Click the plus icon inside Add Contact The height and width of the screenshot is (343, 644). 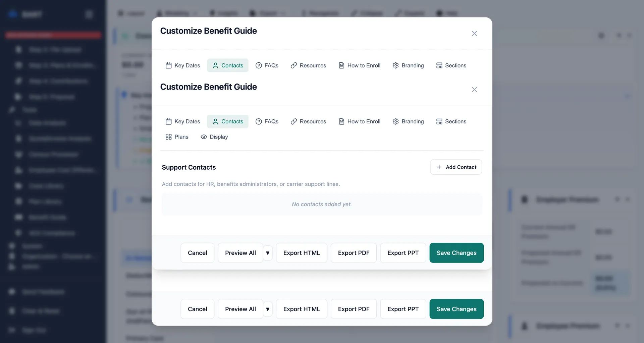click(439, 167)
